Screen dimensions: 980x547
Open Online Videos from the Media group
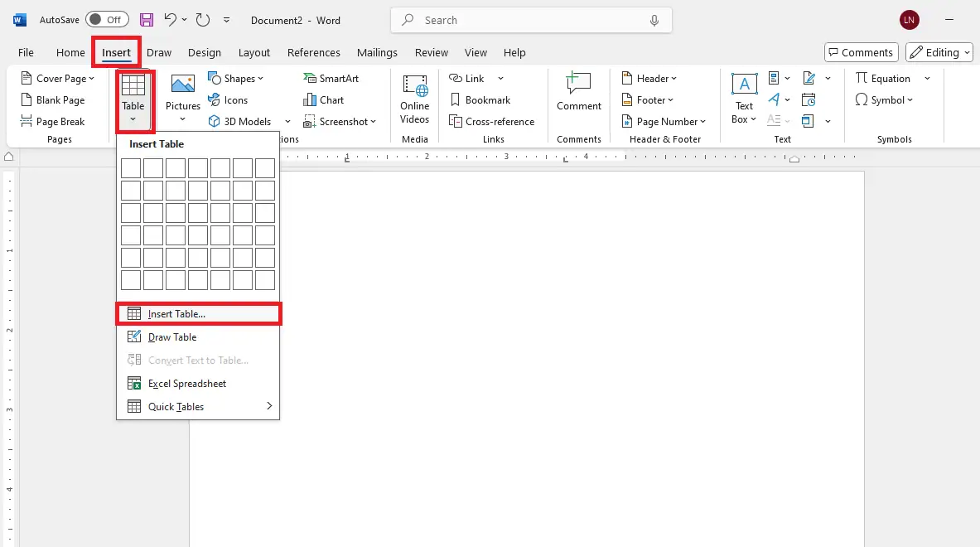(414, 98)
